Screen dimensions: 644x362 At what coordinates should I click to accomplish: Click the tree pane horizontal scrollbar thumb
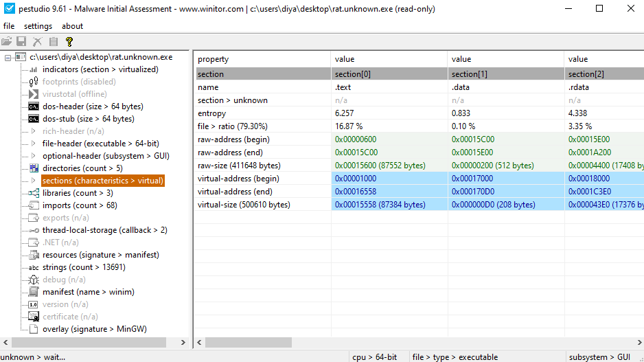(89, 342)
